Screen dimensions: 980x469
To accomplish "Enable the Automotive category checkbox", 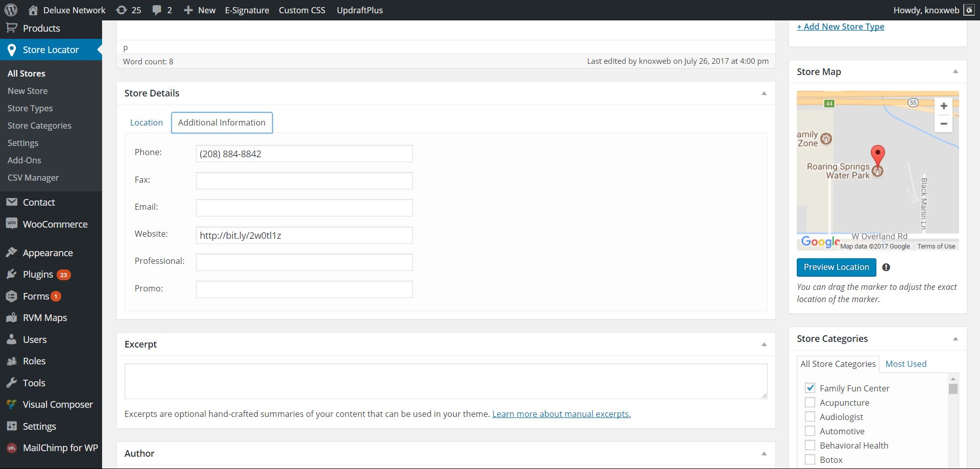I will (810, 431).
